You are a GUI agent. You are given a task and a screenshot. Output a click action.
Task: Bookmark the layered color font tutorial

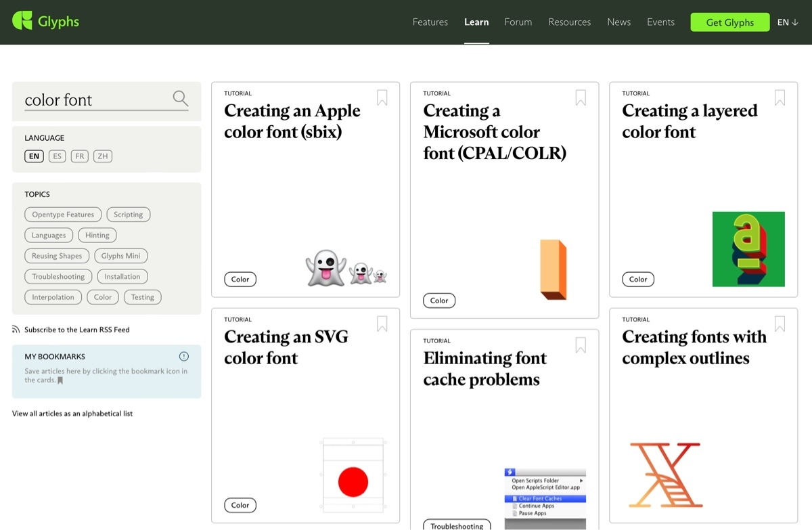(x=780, y=97)
